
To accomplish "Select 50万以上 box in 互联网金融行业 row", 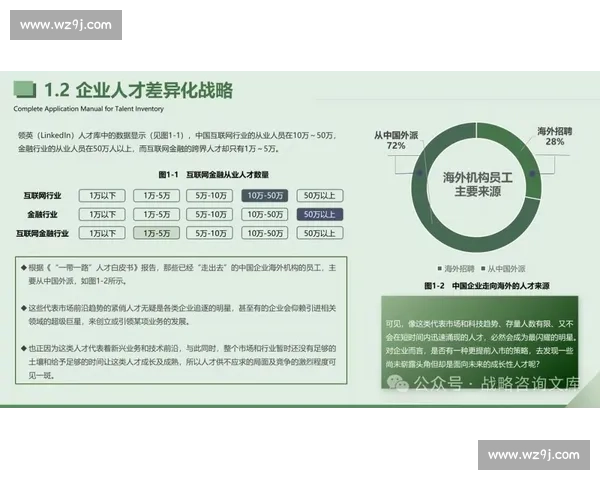I will click(x=320, y=233).
